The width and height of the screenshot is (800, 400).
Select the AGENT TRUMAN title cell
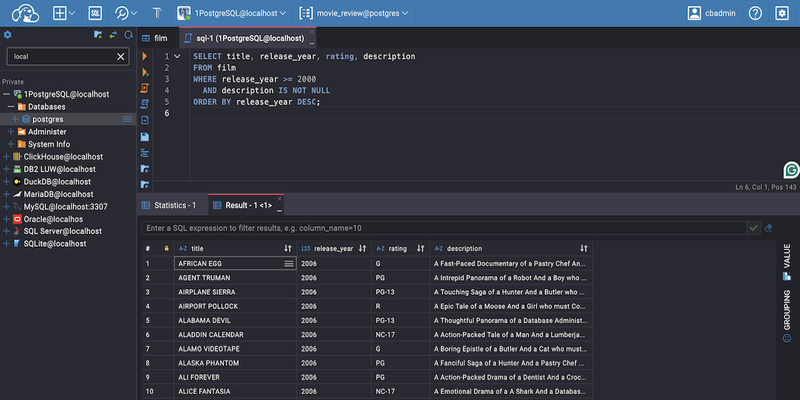[235, 278]
